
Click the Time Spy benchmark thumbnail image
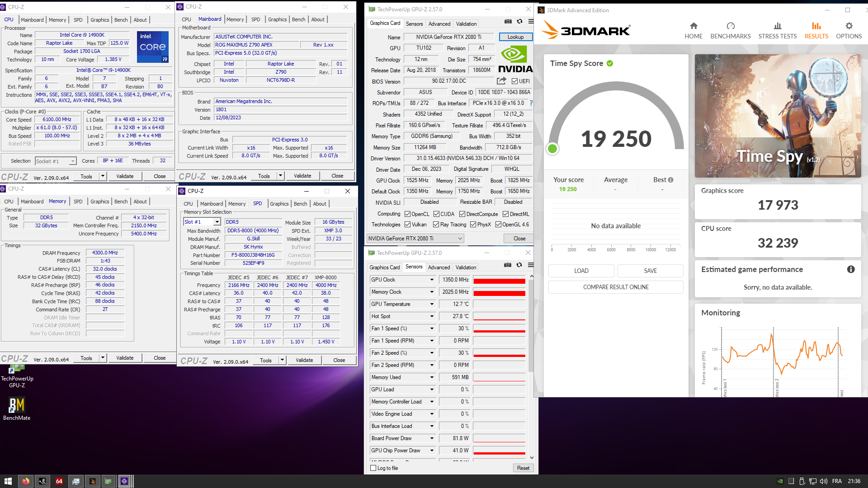point(778,116)
